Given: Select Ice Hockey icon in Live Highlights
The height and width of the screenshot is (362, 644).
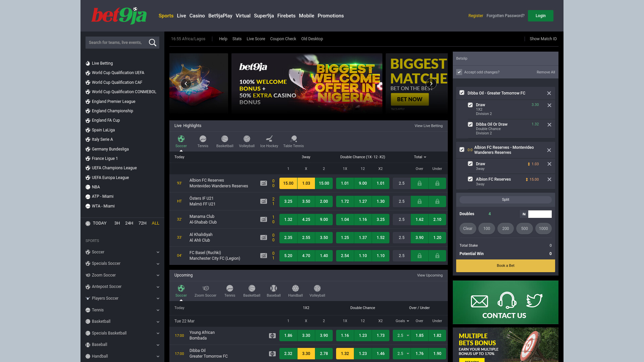Looking at the screenshot, I should click(269, 139).
